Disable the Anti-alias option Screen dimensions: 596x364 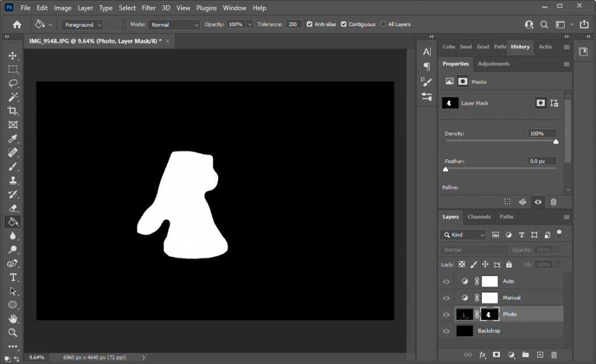(x=310, y=24)
